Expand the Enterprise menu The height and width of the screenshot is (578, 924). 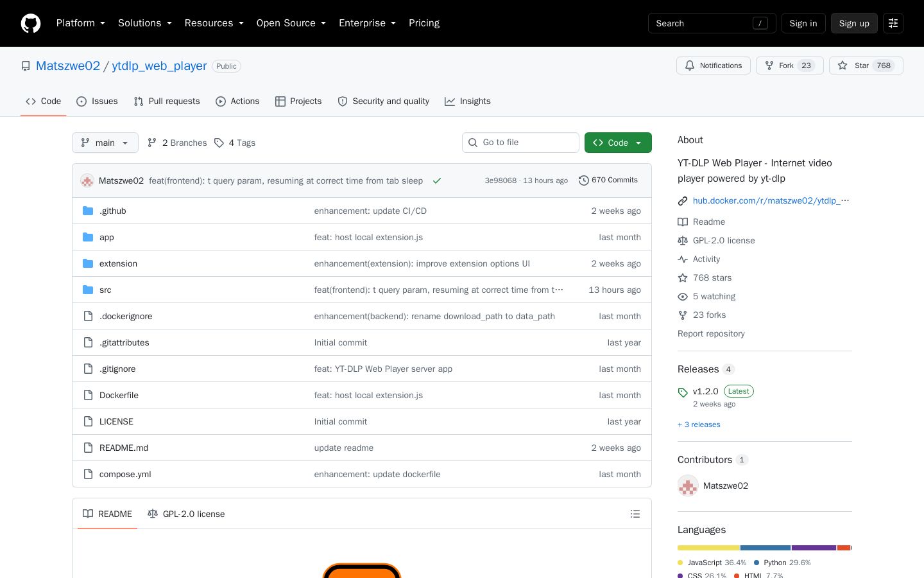point(368,23)
